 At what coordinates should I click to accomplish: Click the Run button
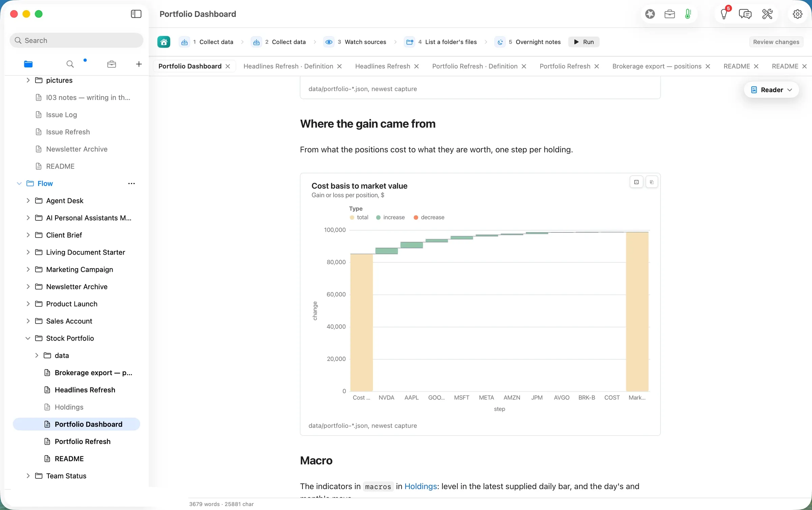tap(584, 42)
